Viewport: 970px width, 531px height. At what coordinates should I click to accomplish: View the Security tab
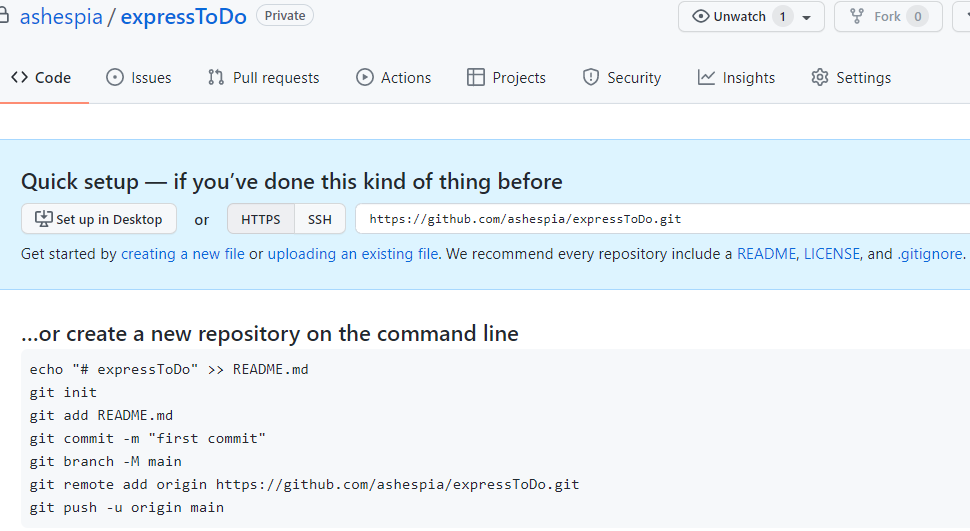[622, 77]
